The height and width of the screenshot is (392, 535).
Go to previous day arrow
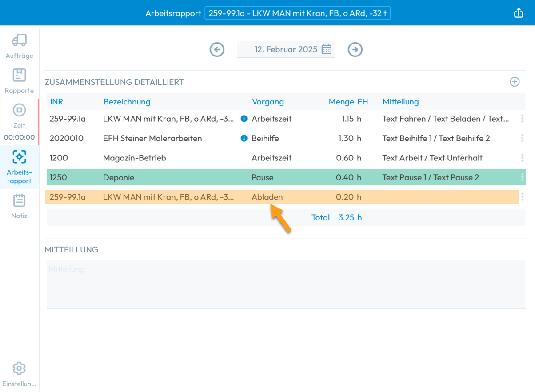pos(217,49)
